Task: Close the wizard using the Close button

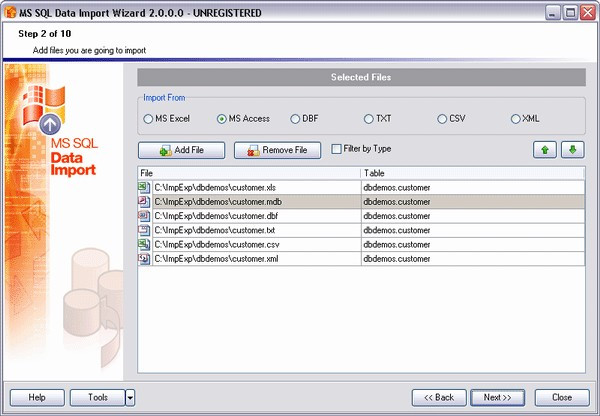Action: [x=562, y=398]
